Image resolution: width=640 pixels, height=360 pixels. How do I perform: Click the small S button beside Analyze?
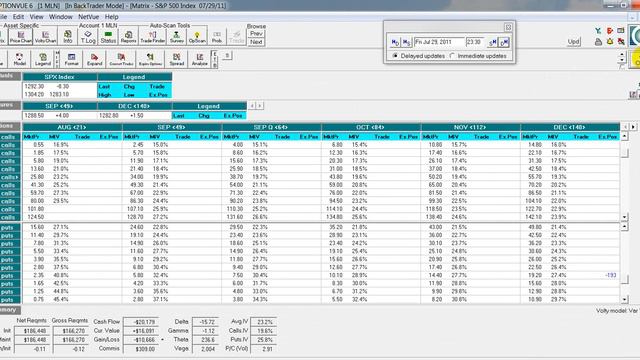(x=227, y=56)
